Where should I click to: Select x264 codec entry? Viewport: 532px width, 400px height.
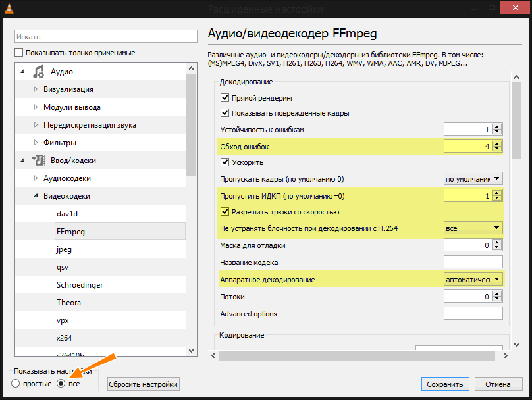64,338
